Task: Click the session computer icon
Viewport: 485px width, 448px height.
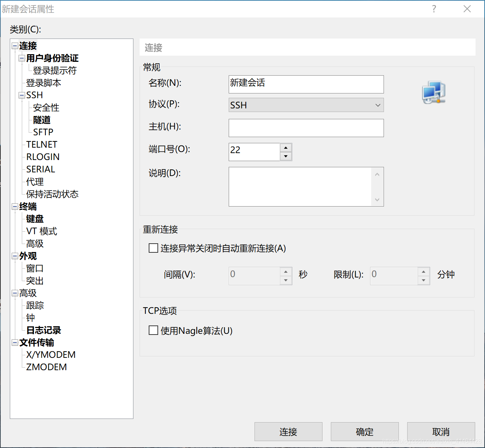Action: coord(433,92)
